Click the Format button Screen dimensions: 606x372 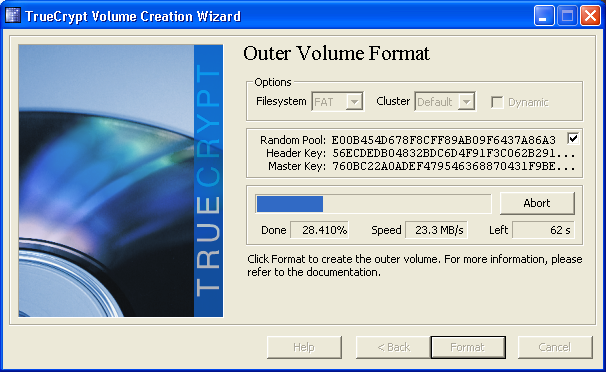(468, 347)
